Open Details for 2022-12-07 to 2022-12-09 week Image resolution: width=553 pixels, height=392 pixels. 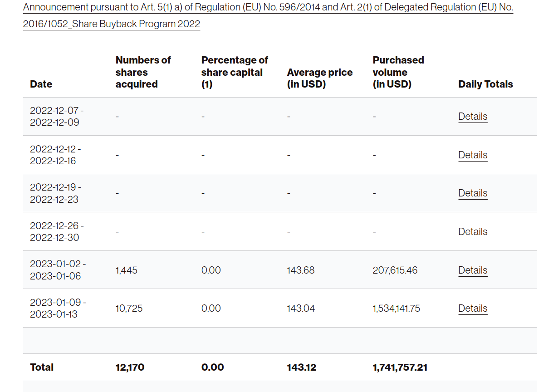click(x=473, y=117)
